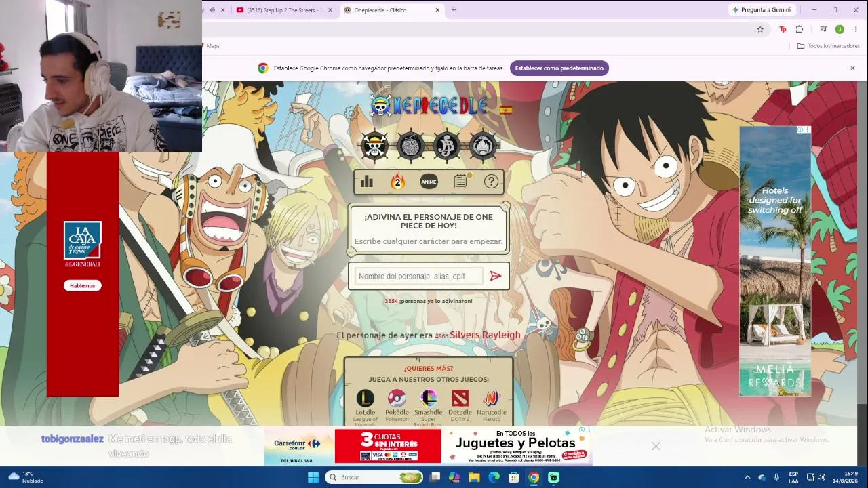Image resolution: width=868 pixels, height=488 pixels.
Task: Open the Todos los marcadores folder
Action: 828,46
